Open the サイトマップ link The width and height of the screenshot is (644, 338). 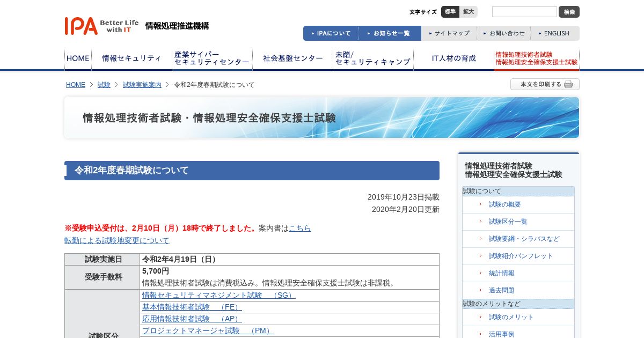coord(449,33)
